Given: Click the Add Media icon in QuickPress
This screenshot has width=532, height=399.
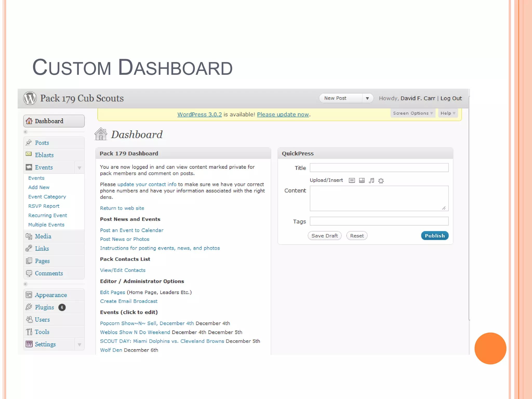Looking at the screenshot, I should (x=381, y=181).
